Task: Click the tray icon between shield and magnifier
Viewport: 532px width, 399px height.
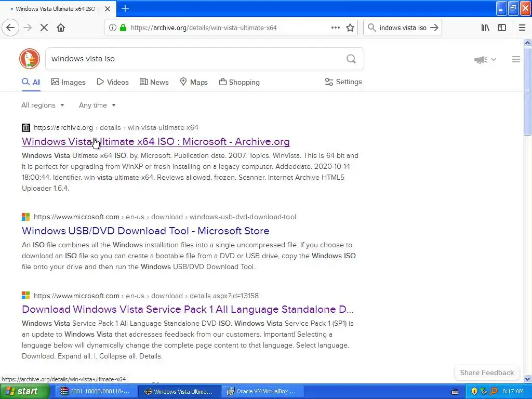Action: coord(484,391)
